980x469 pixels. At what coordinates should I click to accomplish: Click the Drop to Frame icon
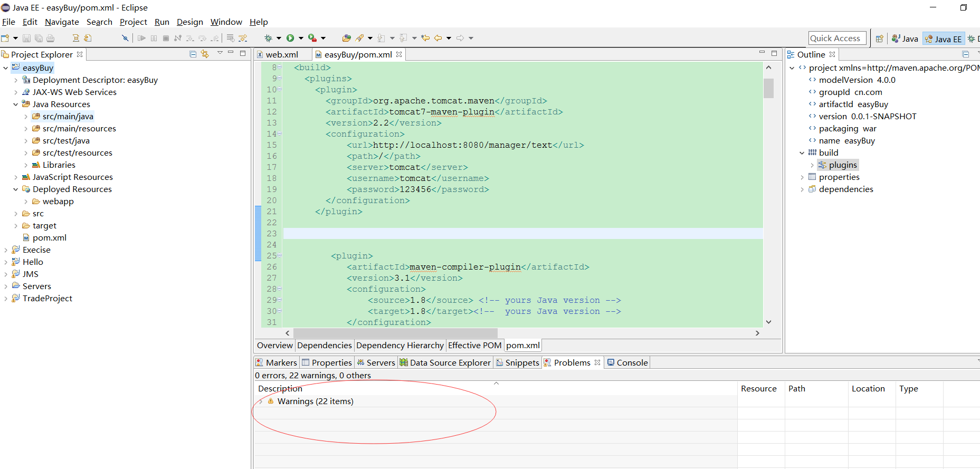[231, 38]
